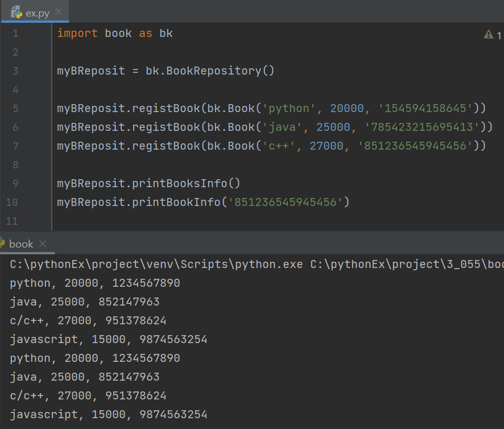Click the 'python' string on line 5
The height and width of the screenshot is (429, 504).
tap(288, 108)
